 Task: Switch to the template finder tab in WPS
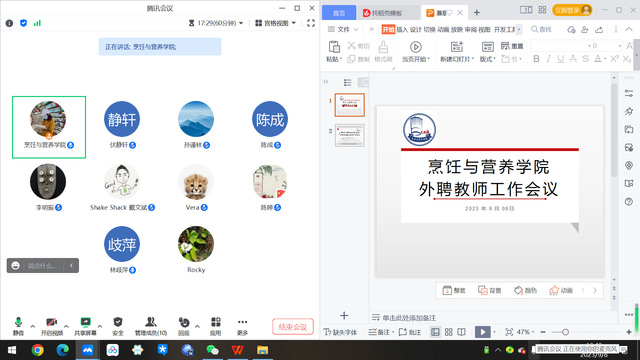tap(388, 13)
